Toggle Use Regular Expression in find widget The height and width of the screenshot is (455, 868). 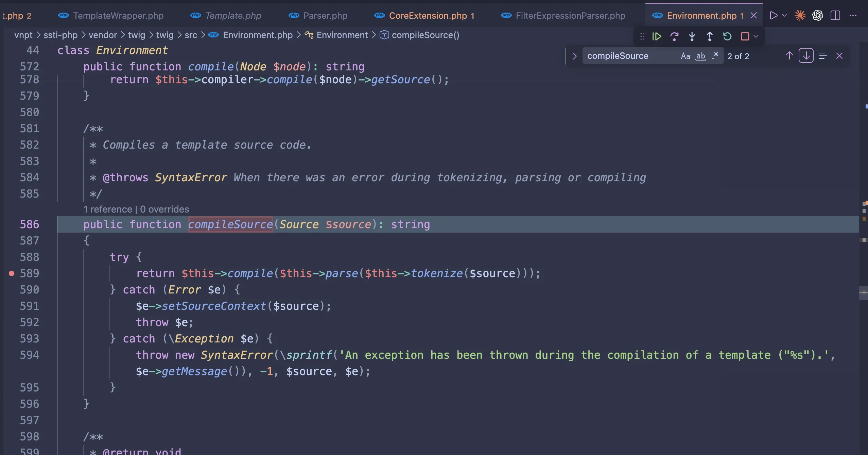[x=715, y=56]
